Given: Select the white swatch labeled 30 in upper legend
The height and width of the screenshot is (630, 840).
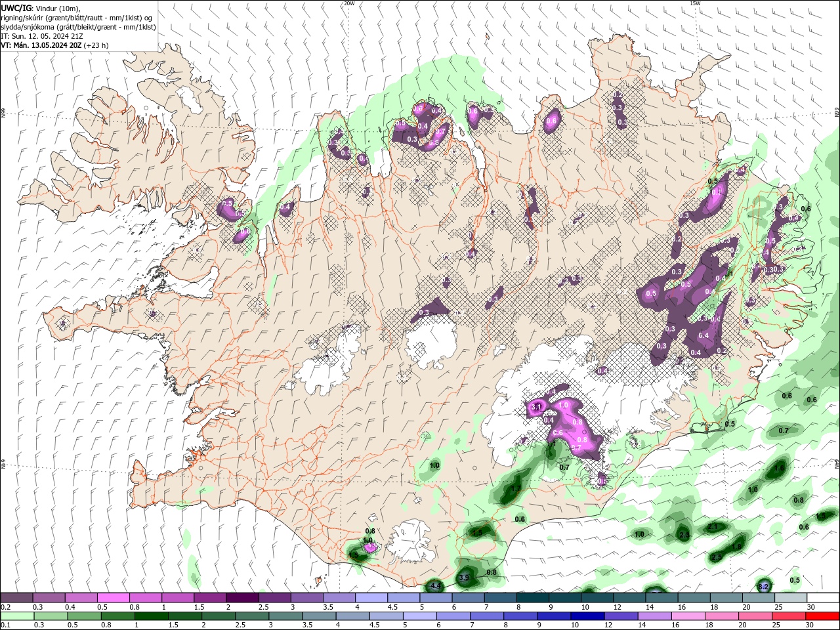Looking at the screenshot, I should 823,598.
